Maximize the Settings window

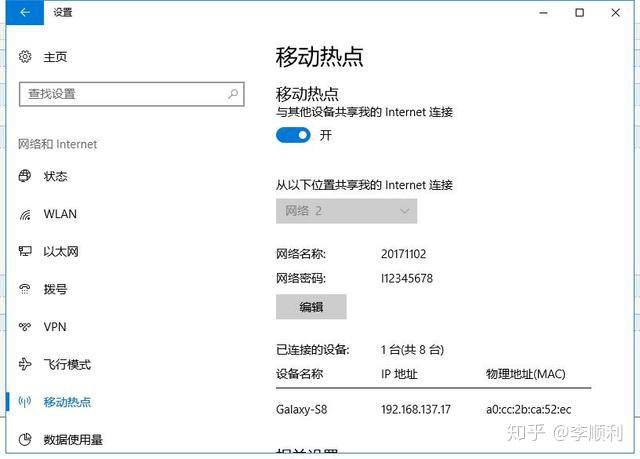tap(579, 13)
